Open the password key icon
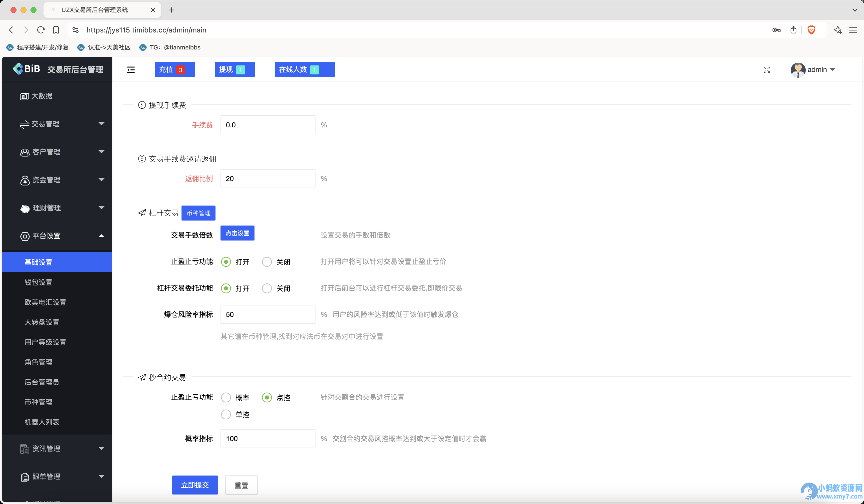Viewport: 864px width, 504px height. (x=776, y=30)
